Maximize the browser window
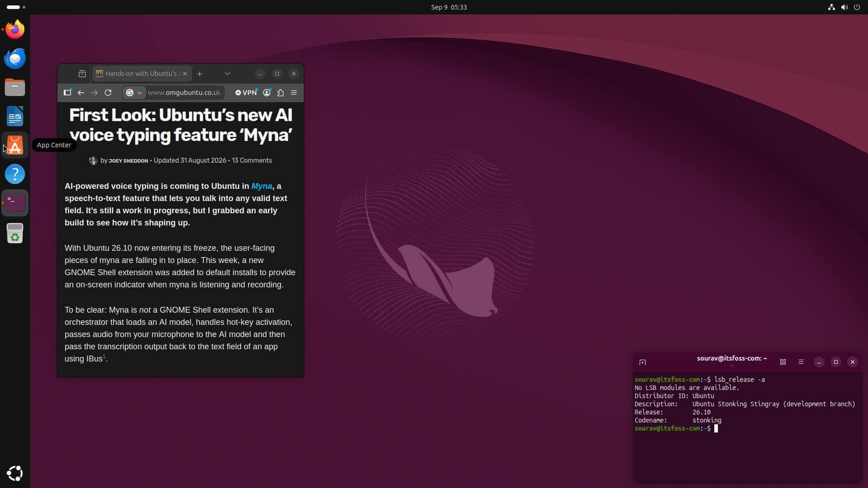 (277, 74)
